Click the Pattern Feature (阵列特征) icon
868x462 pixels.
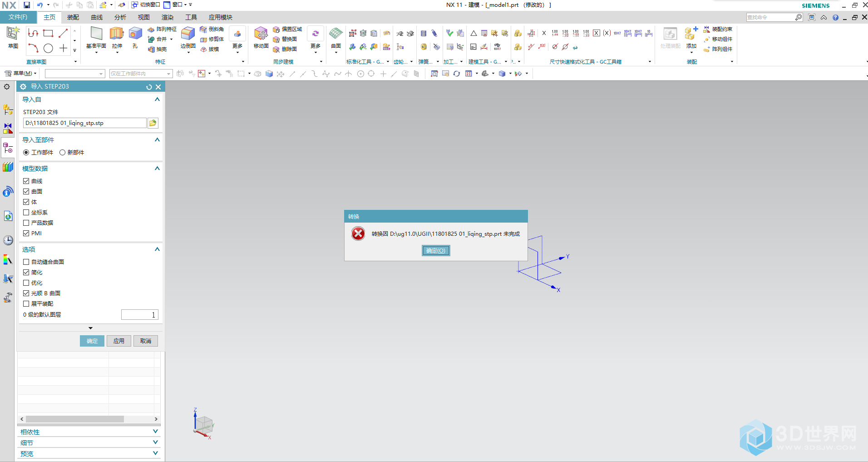[x=151, y=30]
